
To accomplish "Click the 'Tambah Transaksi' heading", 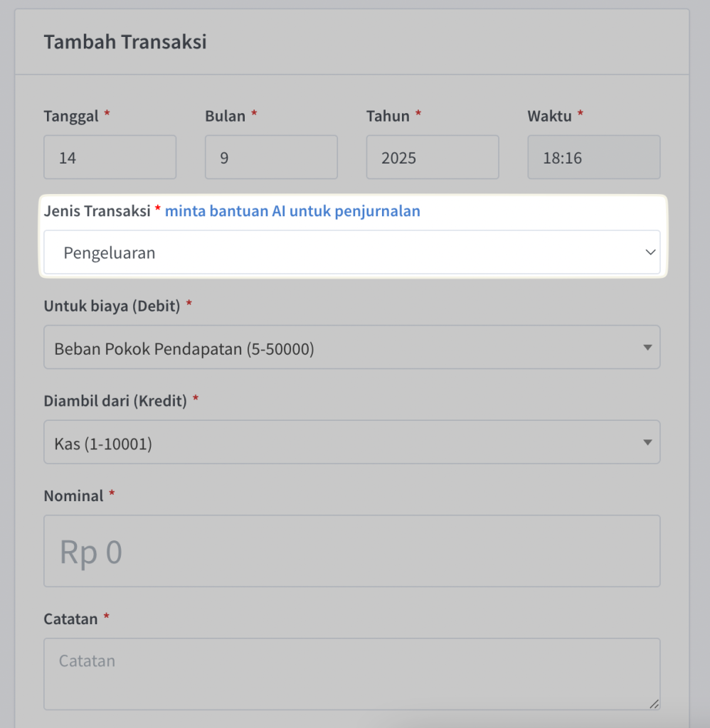I will (x=125, y=42).
